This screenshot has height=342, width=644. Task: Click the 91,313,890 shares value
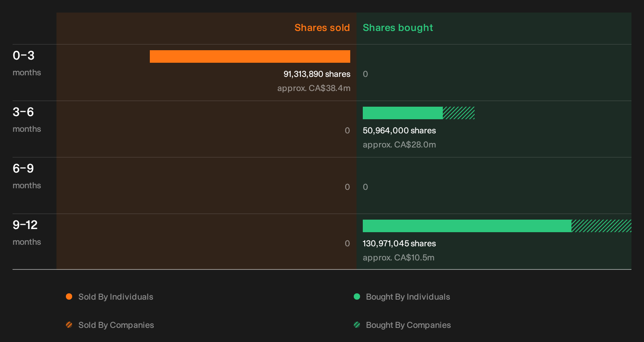[317, 74]
